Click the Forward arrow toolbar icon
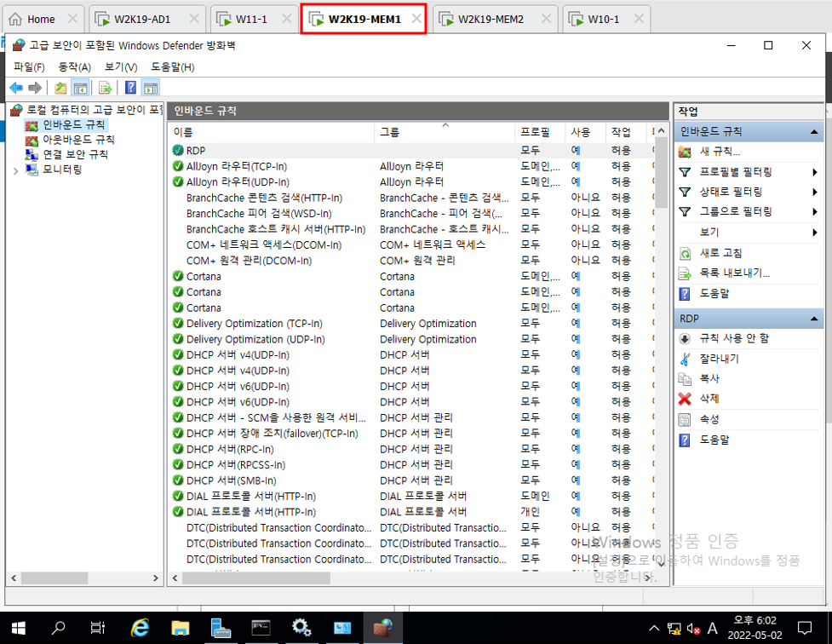Viewport: 832px width, 644px height. (35, 88)
